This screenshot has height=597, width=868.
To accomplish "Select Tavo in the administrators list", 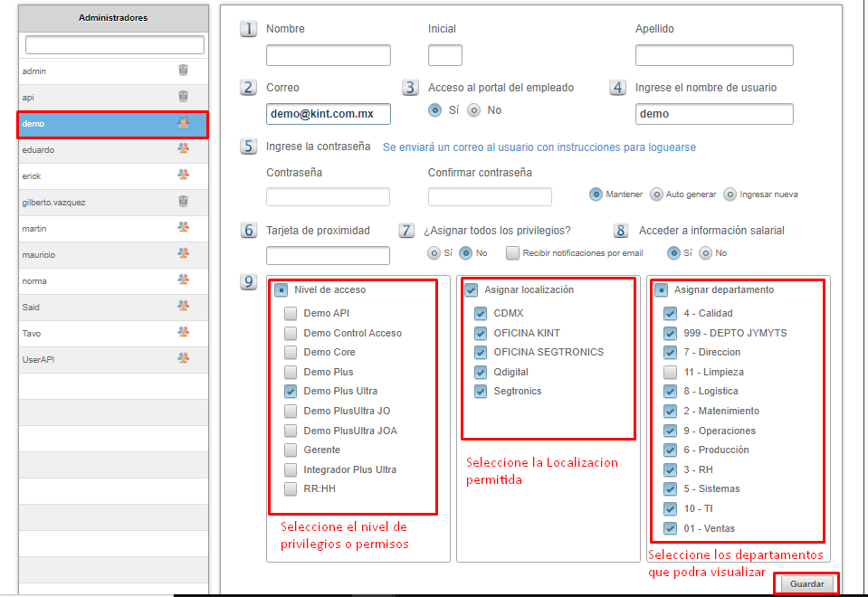I will [33, 334].
